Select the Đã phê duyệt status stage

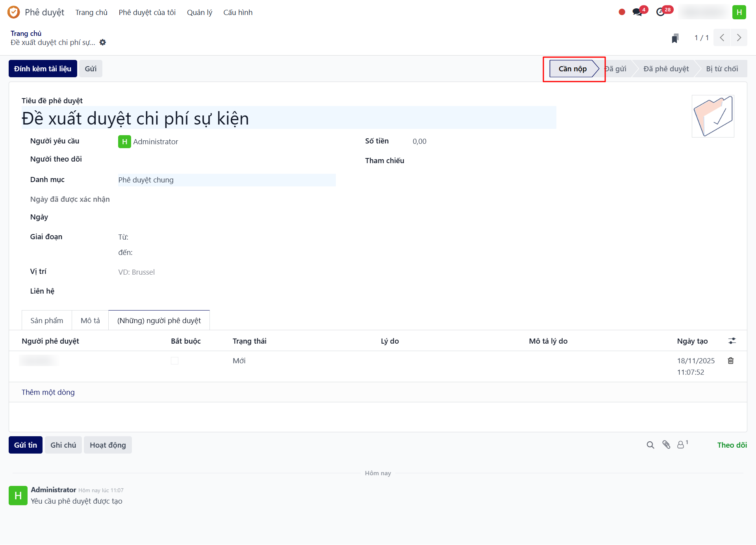(x=666, y=69)
